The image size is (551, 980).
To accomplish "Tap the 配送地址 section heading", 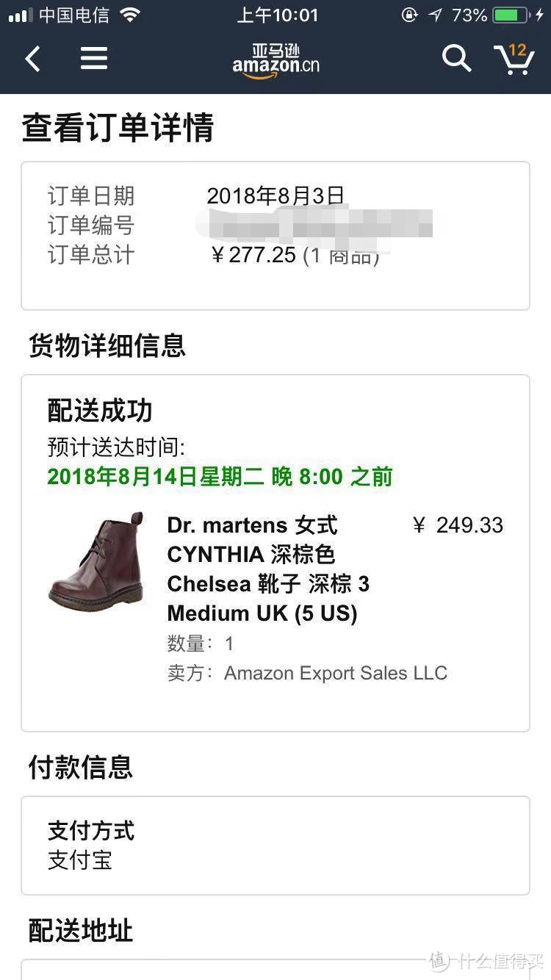I will pos(81,930).
